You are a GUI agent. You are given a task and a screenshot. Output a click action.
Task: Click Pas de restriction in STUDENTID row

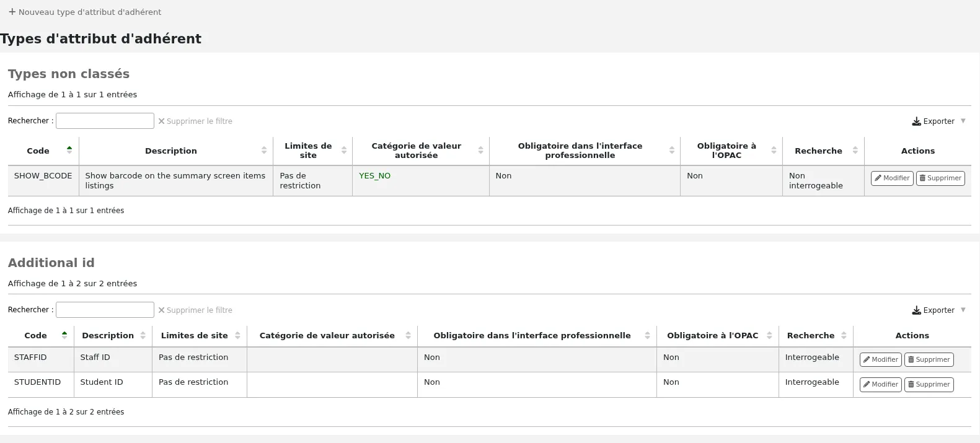click(x=200, y=385)
